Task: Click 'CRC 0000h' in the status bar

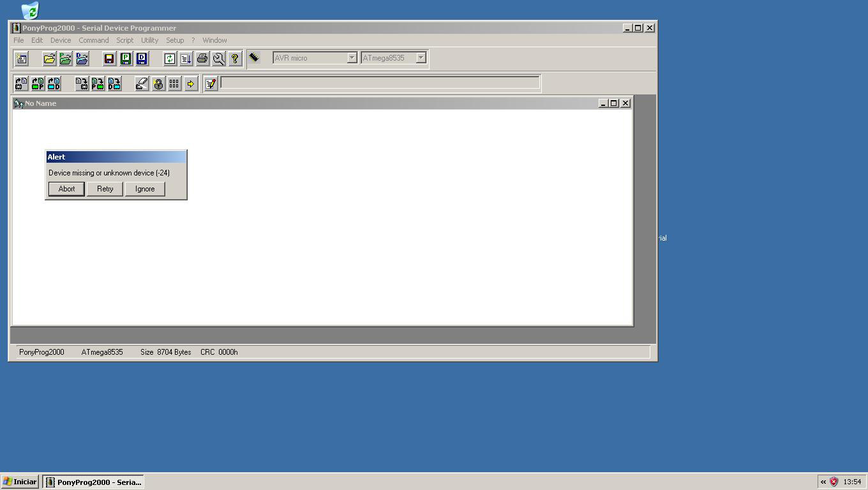Action: click(219, 352)
